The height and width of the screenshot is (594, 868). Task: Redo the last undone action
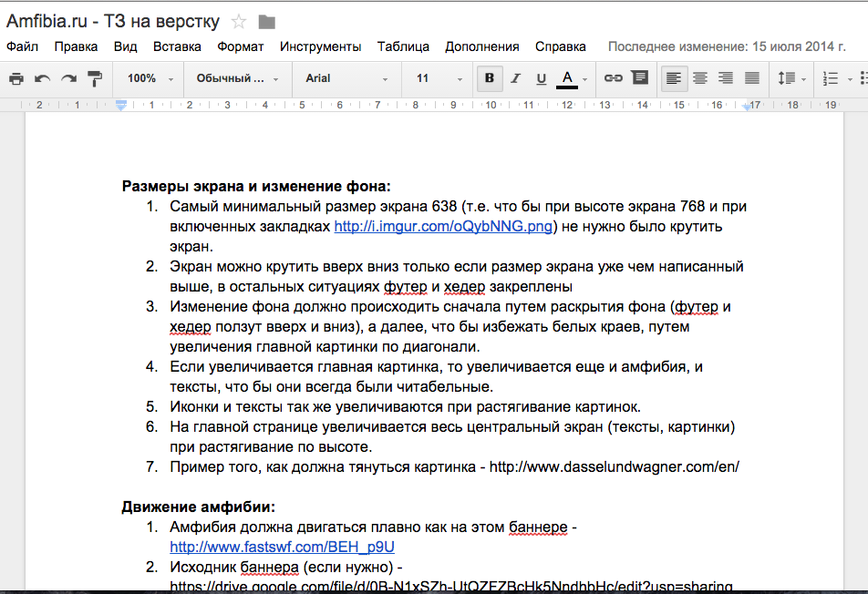coord(68,78)
